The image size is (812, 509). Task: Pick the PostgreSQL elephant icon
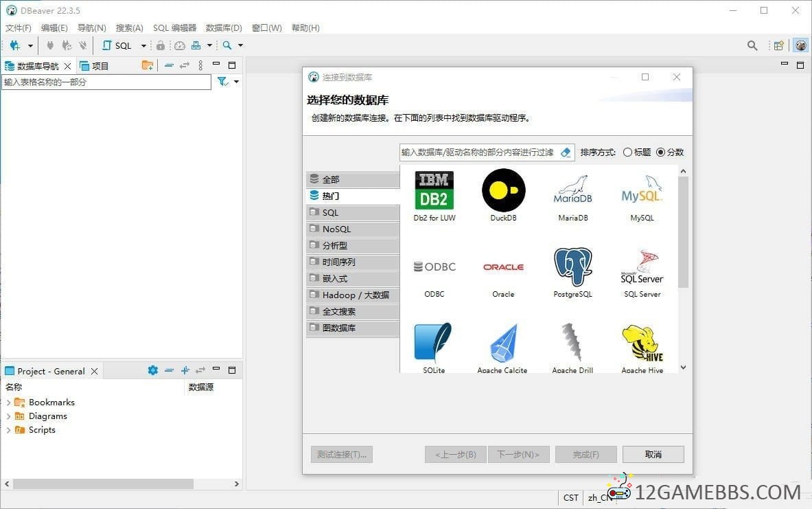572,273
